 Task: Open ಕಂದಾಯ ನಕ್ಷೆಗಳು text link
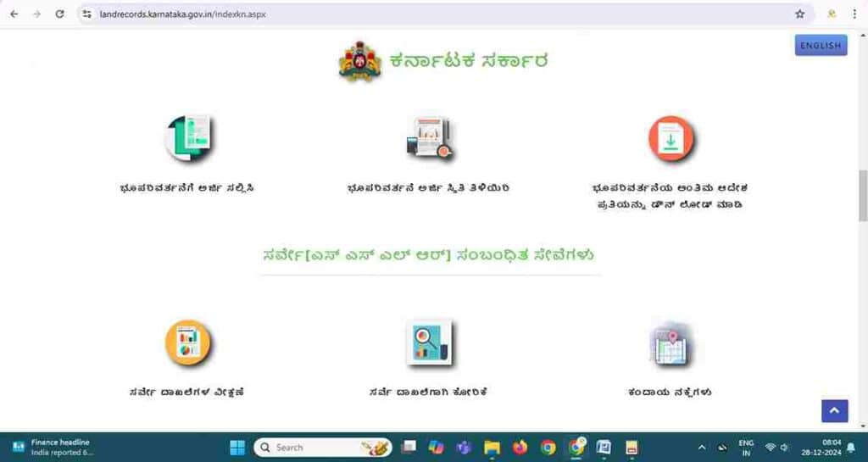click(670, 392)
